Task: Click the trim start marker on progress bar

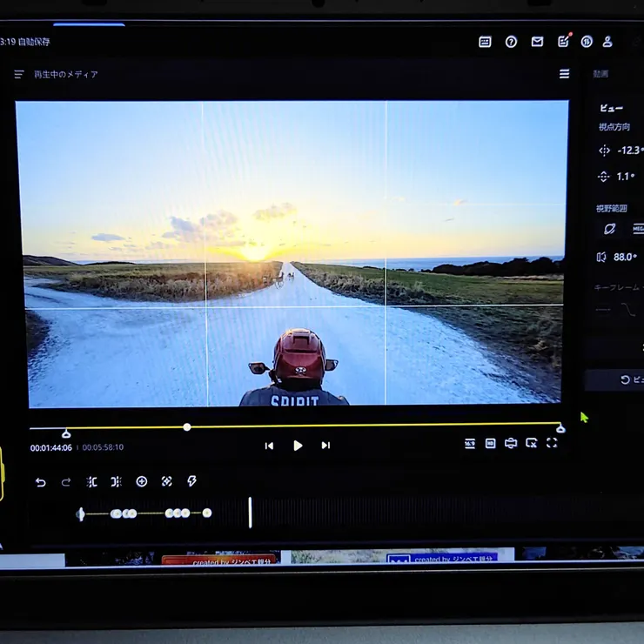Action: [66, 433]
